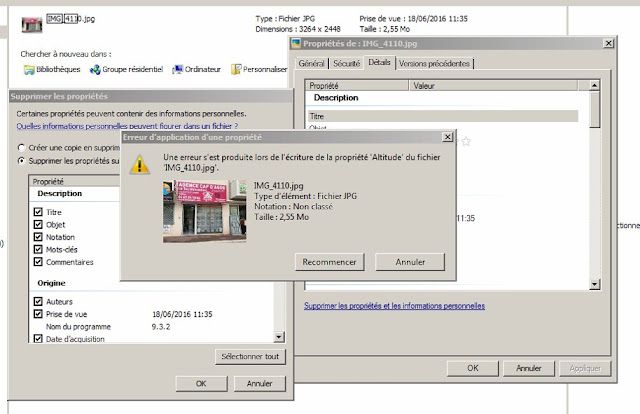This screenshot has width=640, height=414.
Task: Search again in Ordinateur
Action: [x=197, y=69]
